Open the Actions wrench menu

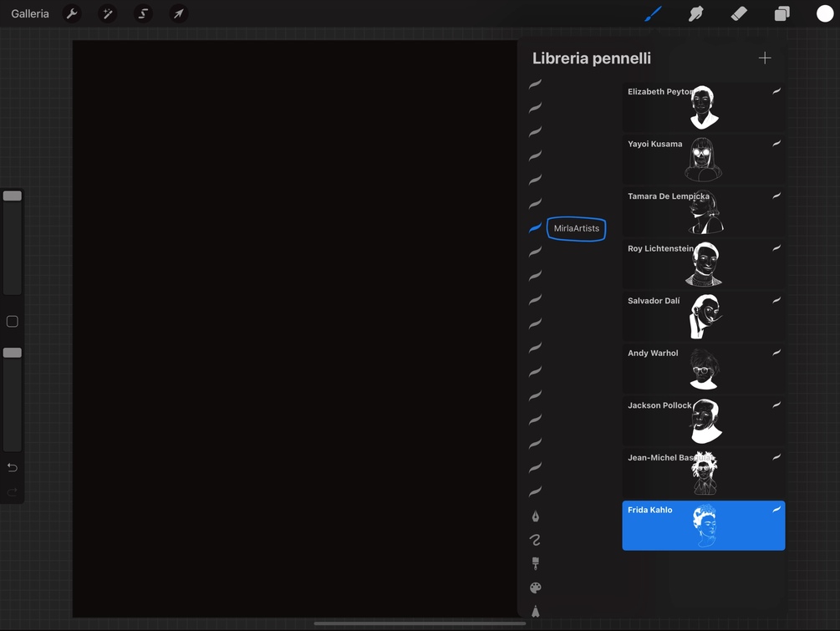tap(72, 13)
